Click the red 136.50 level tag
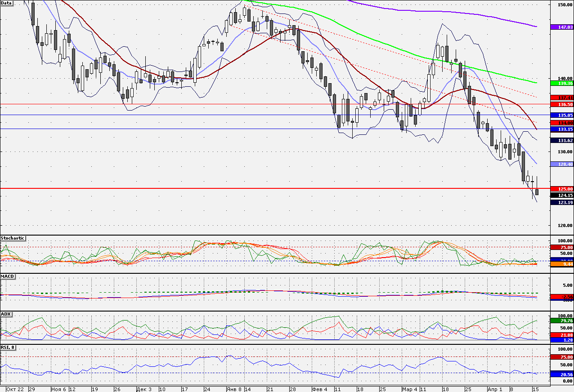 (561, 104)
